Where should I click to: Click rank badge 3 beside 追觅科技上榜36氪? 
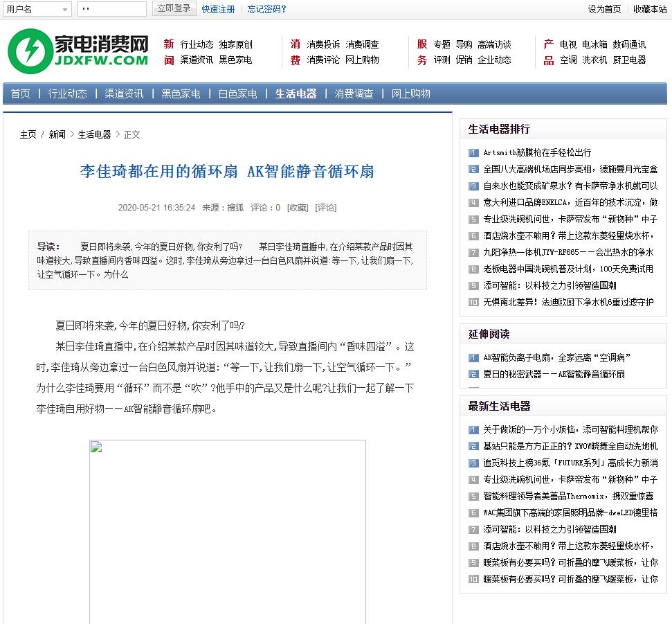[473, 463]
